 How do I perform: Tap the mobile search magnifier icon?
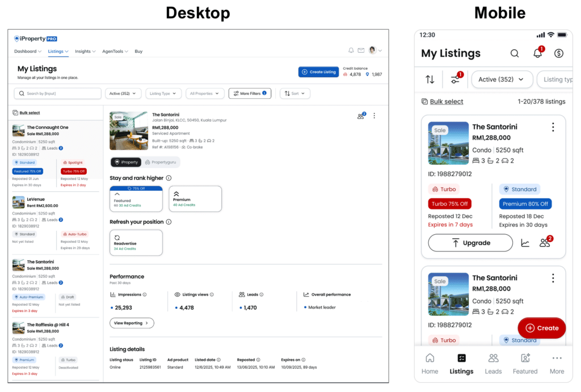click(x=514, y=53)
